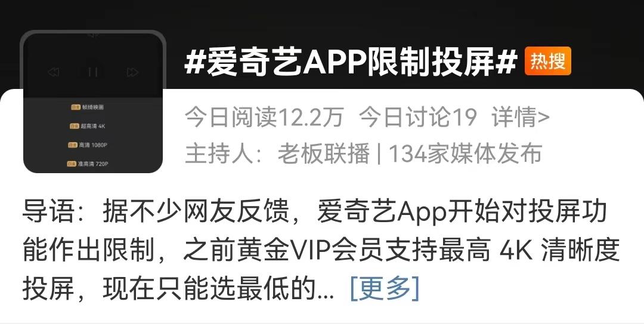644x326 pixels.
Task: Open topic details via 详情>
Action: tap(521, 117)
